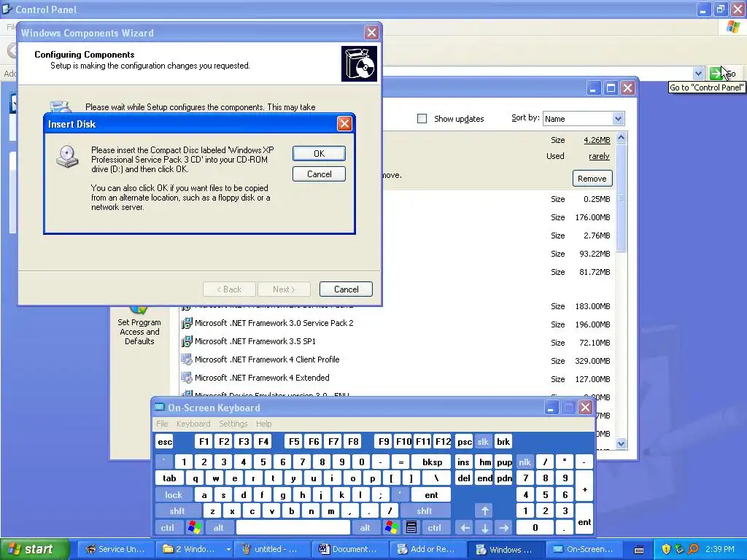747x560 pixels.
Task: Close the Insert Disk dialog
Action: [344, 124]
